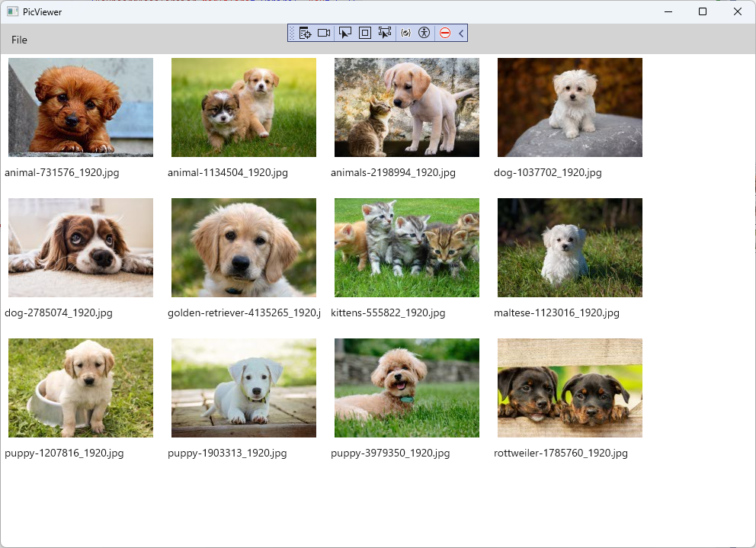Close the PicViewer window
756x548 pixels.
[x=737, y=11]
